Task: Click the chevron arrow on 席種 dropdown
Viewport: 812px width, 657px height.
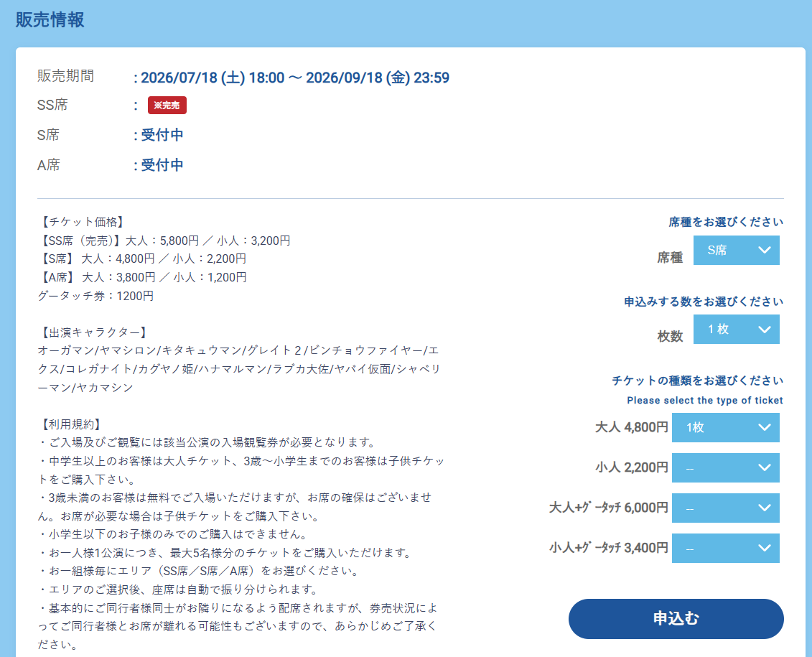Action: pyautogui.click(x=765, y=250)
